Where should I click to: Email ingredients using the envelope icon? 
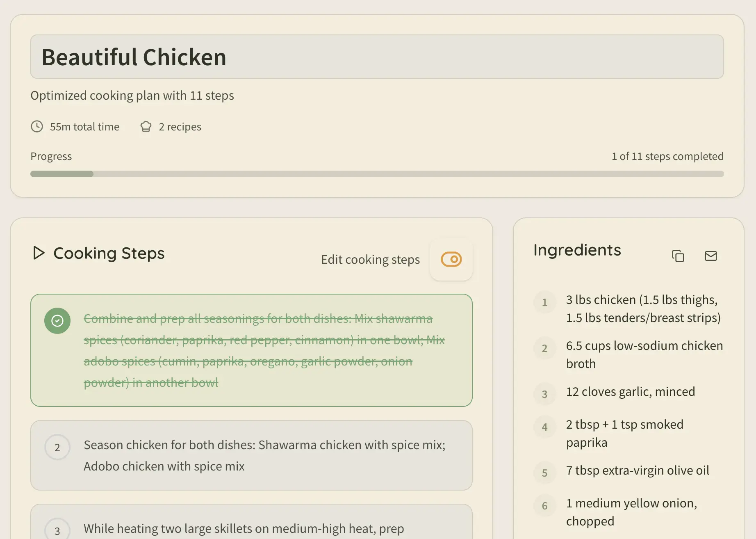(710, 256)
